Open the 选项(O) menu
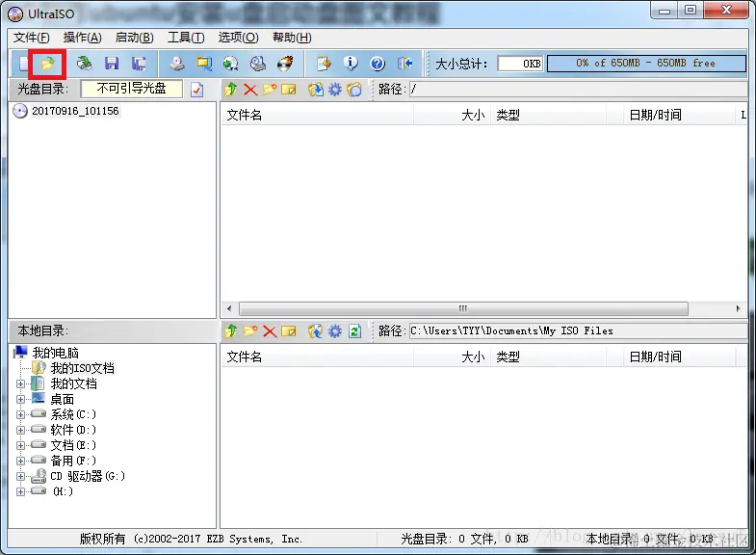This screenshot has height=555, width=756. [x=238, y=38]
